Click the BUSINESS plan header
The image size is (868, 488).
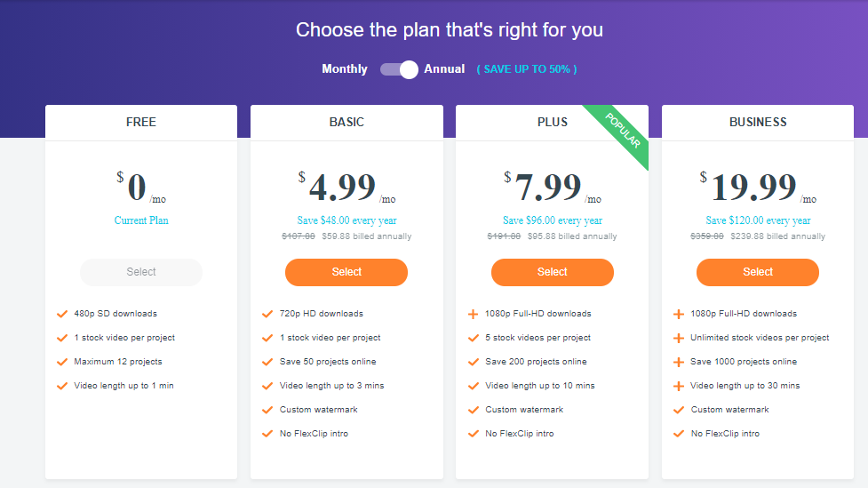[x=758, y=122]
